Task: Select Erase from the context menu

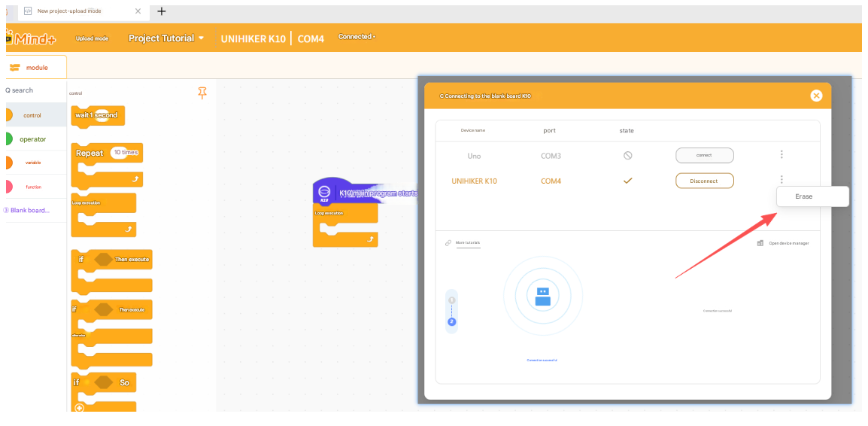Action: pyautogui.click(x=812, y=196)
